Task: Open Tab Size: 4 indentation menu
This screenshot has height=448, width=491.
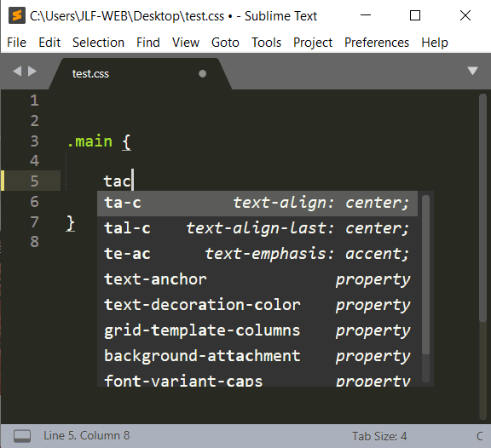Action: coord(379,436)
